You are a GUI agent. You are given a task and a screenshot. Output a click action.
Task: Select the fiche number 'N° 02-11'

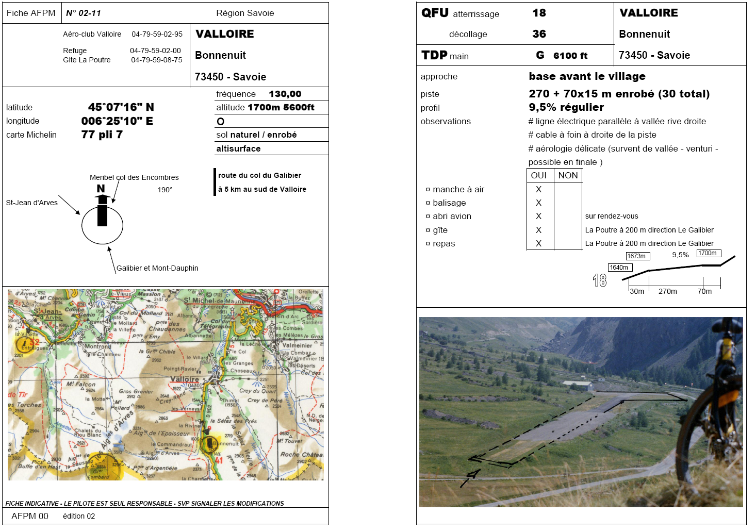[x=84, y=13]
